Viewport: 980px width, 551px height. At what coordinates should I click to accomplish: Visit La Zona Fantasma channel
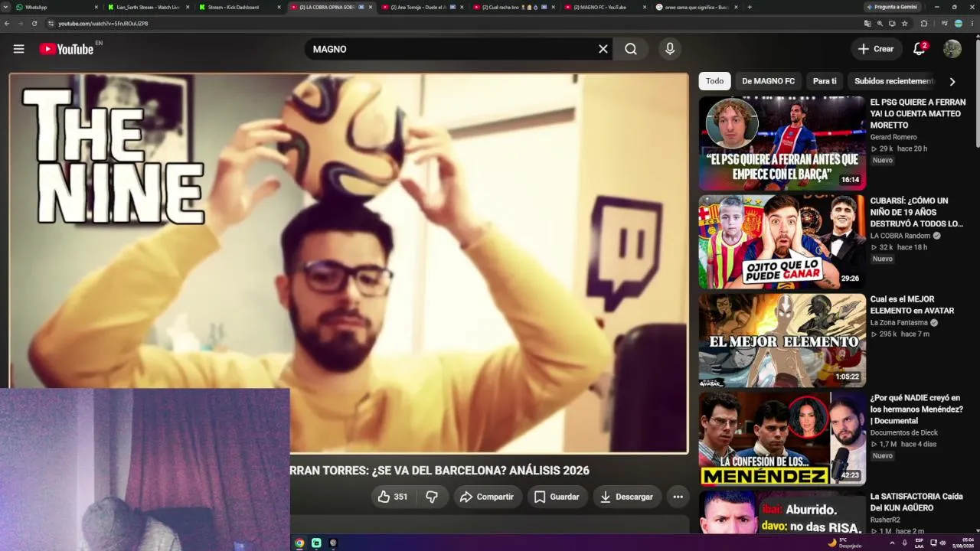tap(899, 323)
